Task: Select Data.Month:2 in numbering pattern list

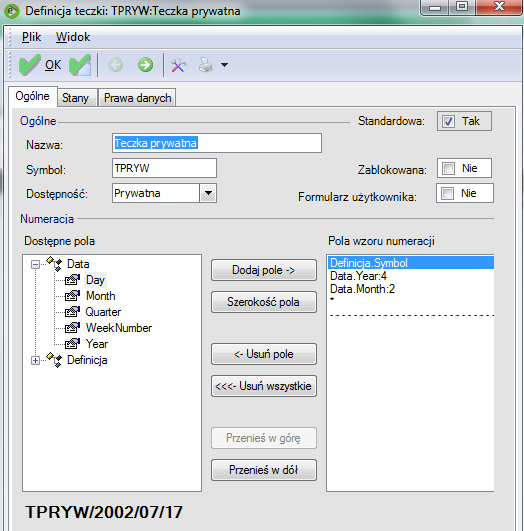Action: pos(411,289)
